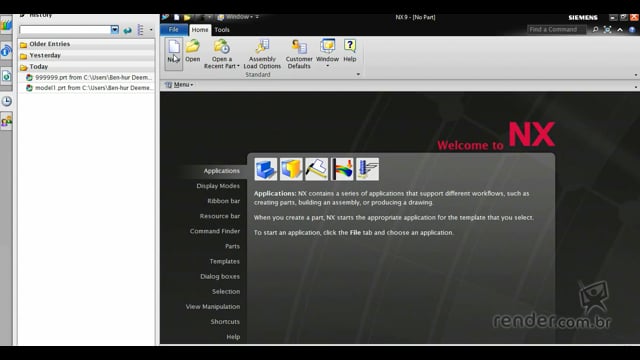The height and width of the screenshot is (360, 640).
Task: Select the Ribbon bar welcome topic
Action: tap(223, 201)
